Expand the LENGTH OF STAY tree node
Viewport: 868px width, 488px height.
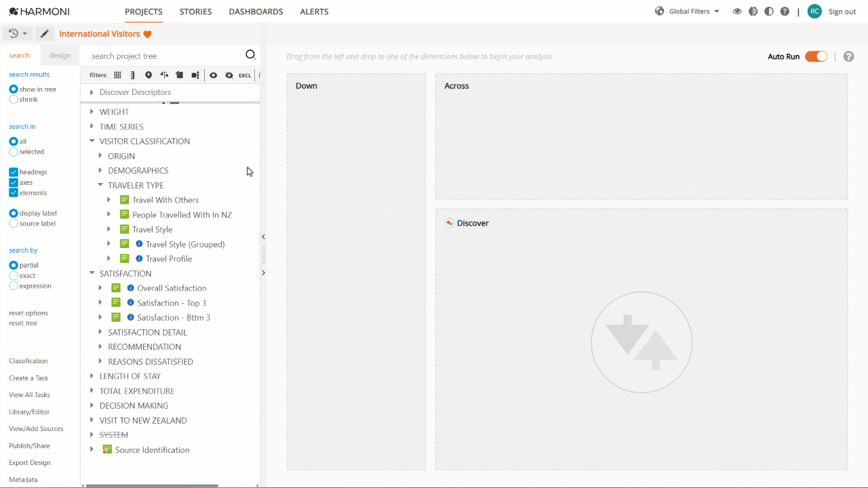point(92,376)
